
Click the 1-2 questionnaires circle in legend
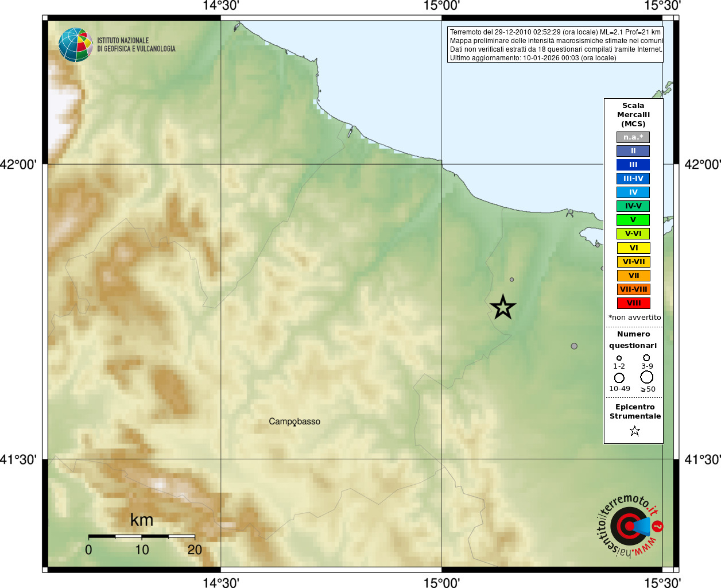[x=619, y=358]
